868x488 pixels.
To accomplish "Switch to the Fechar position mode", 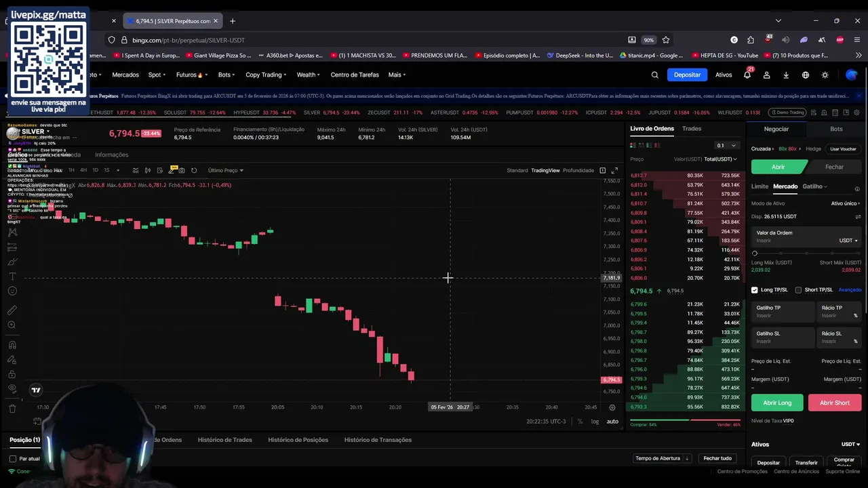I will pos(834,167).
